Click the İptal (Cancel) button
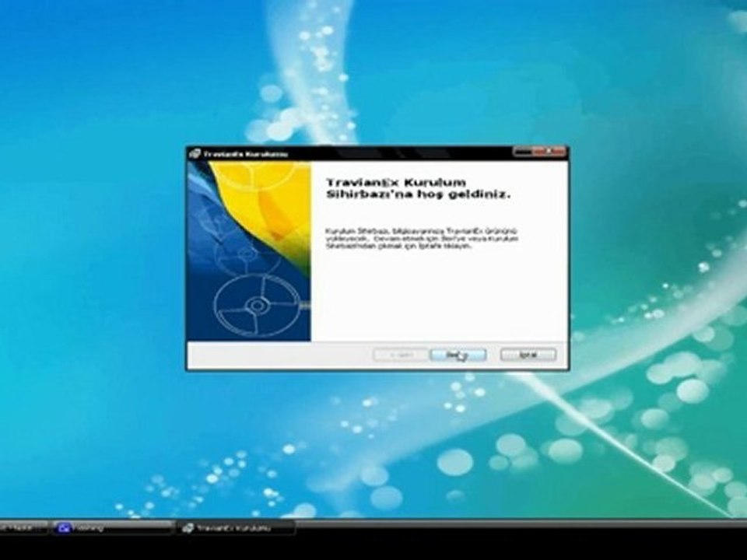The image size is (747, 560). [528, 355]
